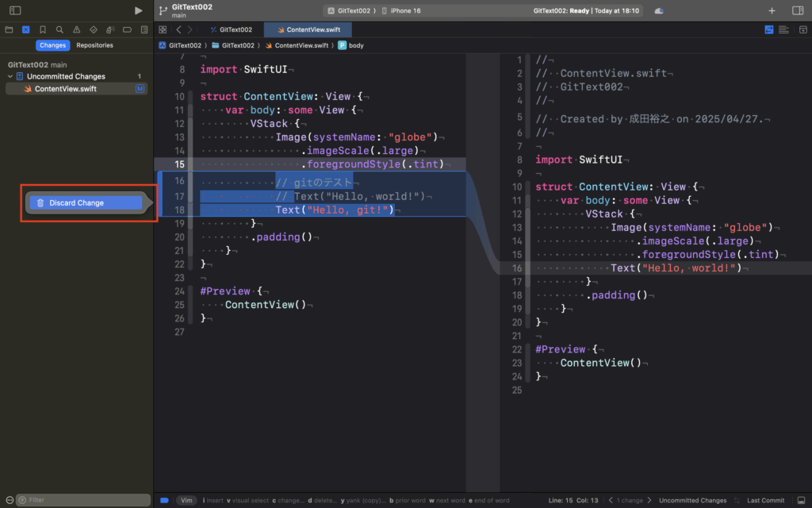Screen dimensions: 812x508
Task: Switch to the Repositories tab
Action: tap(95, 45)
